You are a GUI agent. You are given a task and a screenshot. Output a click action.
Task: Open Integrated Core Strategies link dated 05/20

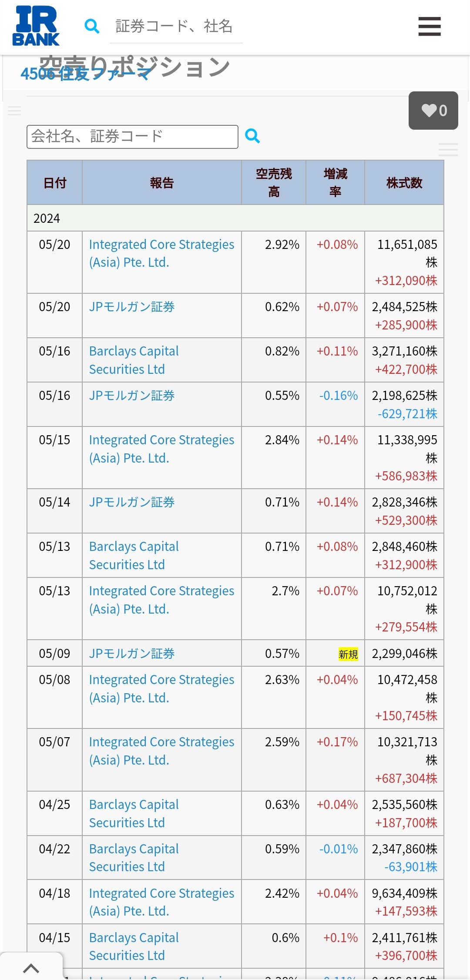point(161,253)
